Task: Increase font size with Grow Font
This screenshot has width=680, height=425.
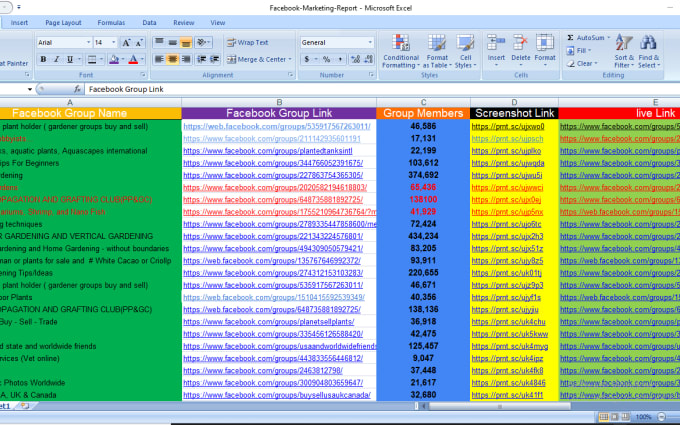Action: click(x=126, y=42)
